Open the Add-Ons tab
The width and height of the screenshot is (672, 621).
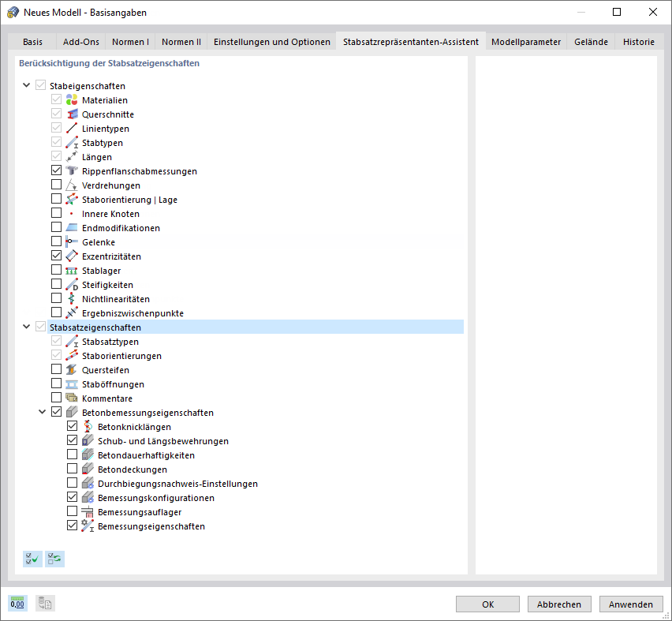81,42
